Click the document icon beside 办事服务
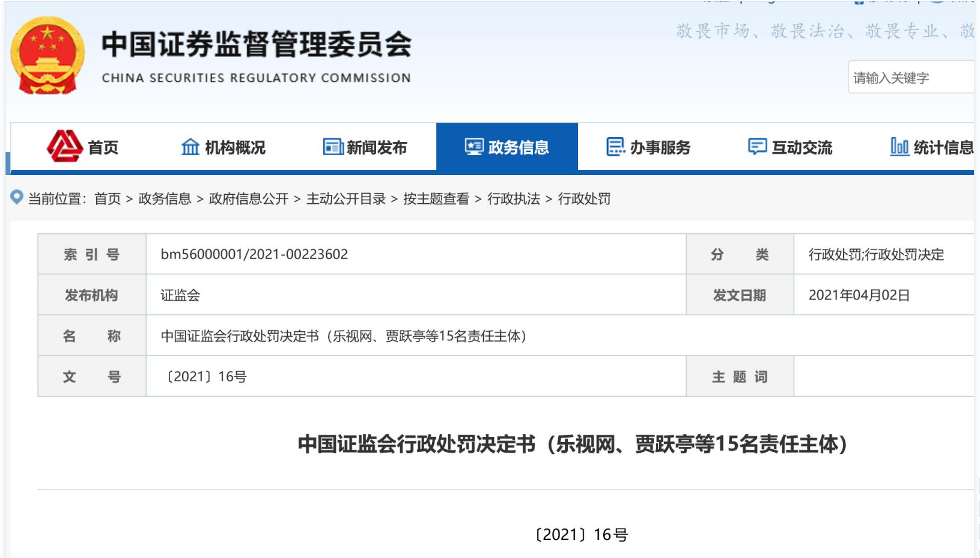 point(615,147)
